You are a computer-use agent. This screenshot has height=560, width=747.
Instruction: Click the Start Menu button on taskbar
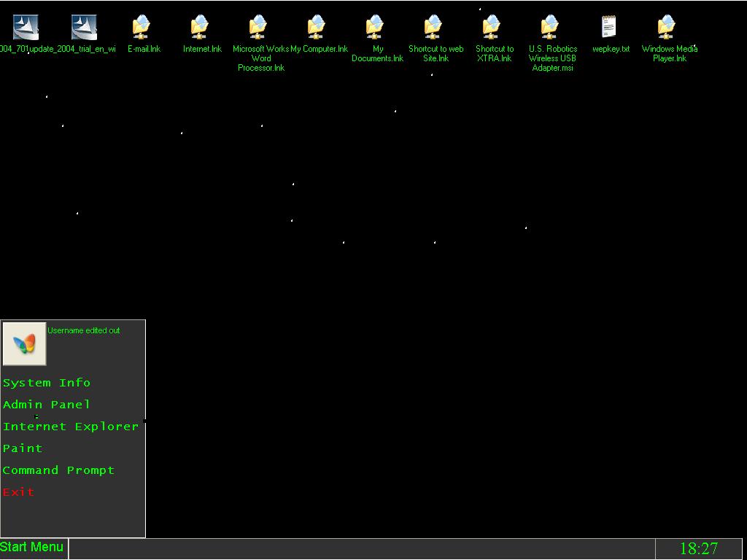tap(33, 548)
